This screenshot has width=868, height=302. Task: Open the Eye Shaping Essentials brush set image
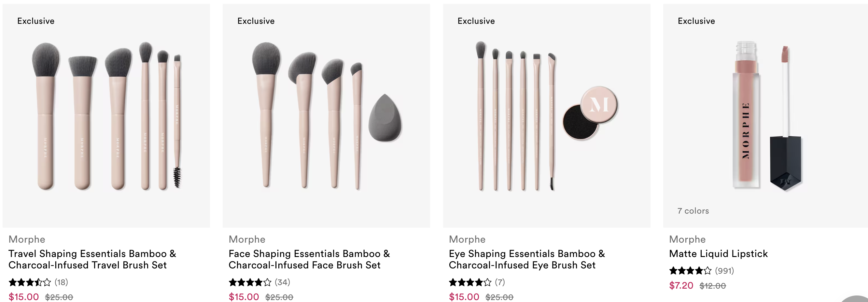[547, 116]
